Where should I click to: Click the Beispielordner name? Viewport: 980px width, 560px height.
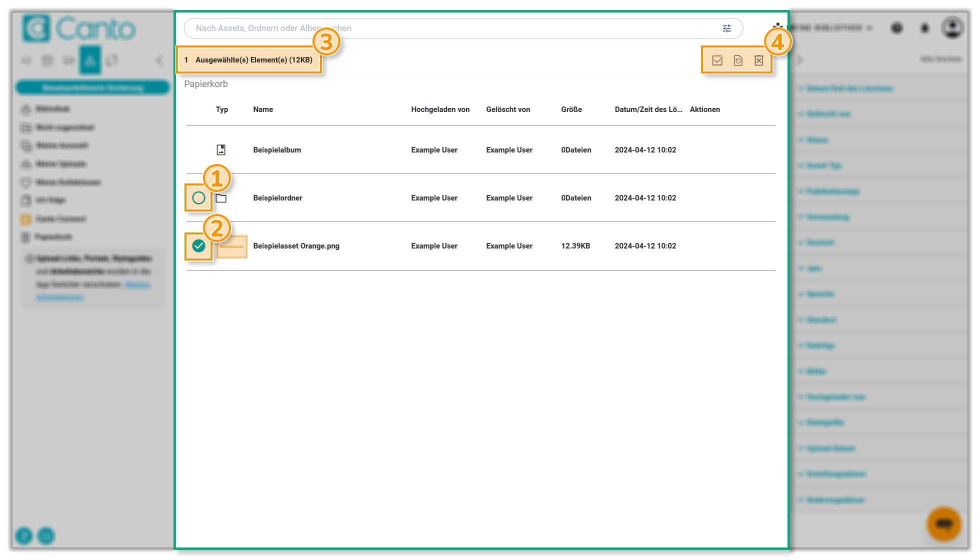point(277,198)
